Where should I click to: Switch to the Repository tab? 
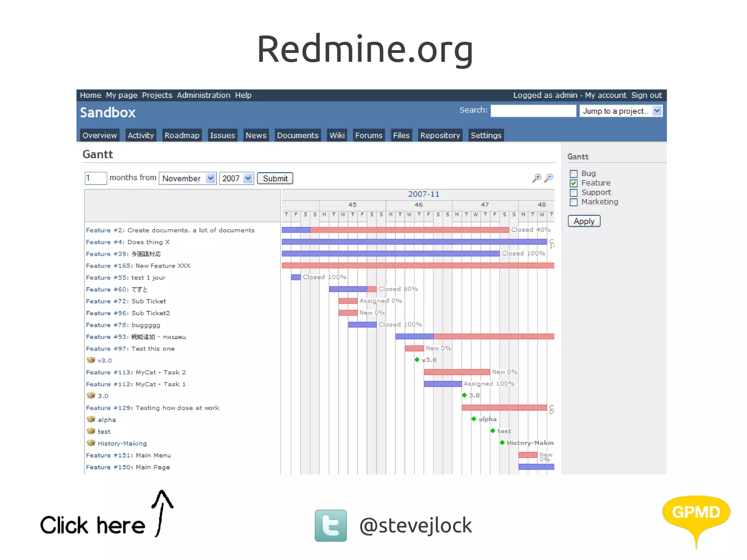point(440,135)
